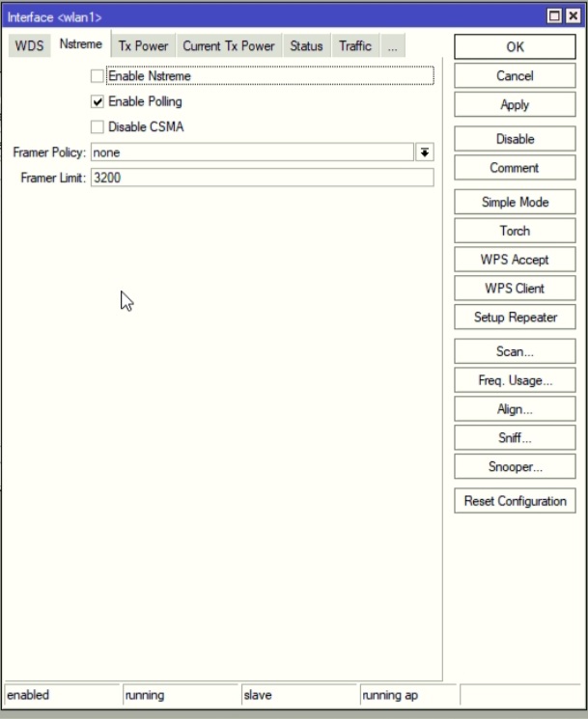Click the Reset Configuration button
Image resolution: width=588 pixels, height=719 pixels.
(x=515, y=501)
